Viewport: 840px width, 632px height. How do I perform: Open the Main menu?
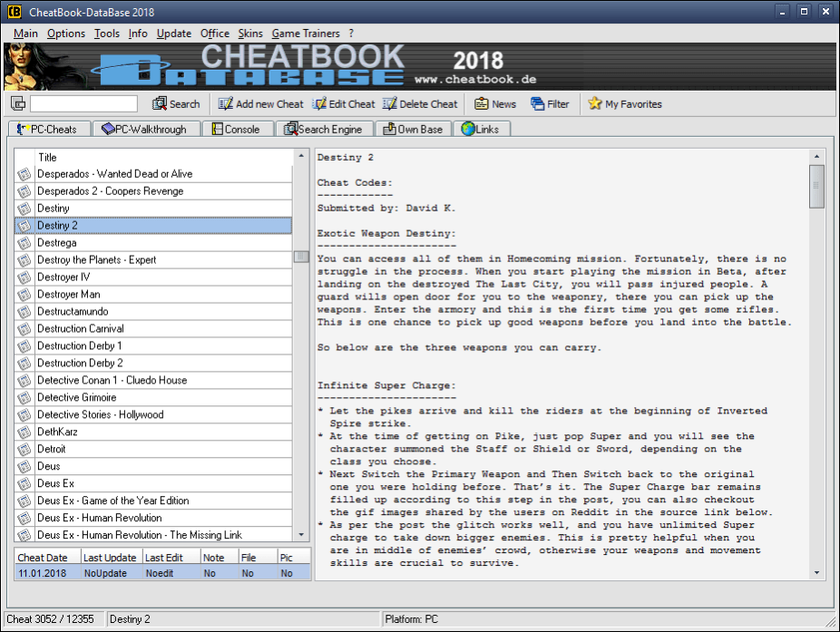tap(25, 34)
